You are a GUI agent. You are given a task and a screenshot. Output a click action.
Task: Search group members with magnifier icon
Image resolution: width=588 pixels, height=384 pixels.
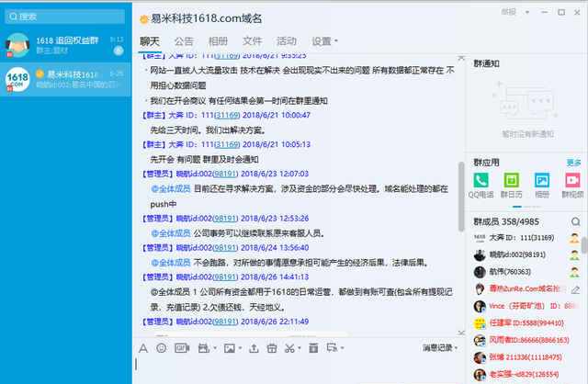[x=574, y=221]
